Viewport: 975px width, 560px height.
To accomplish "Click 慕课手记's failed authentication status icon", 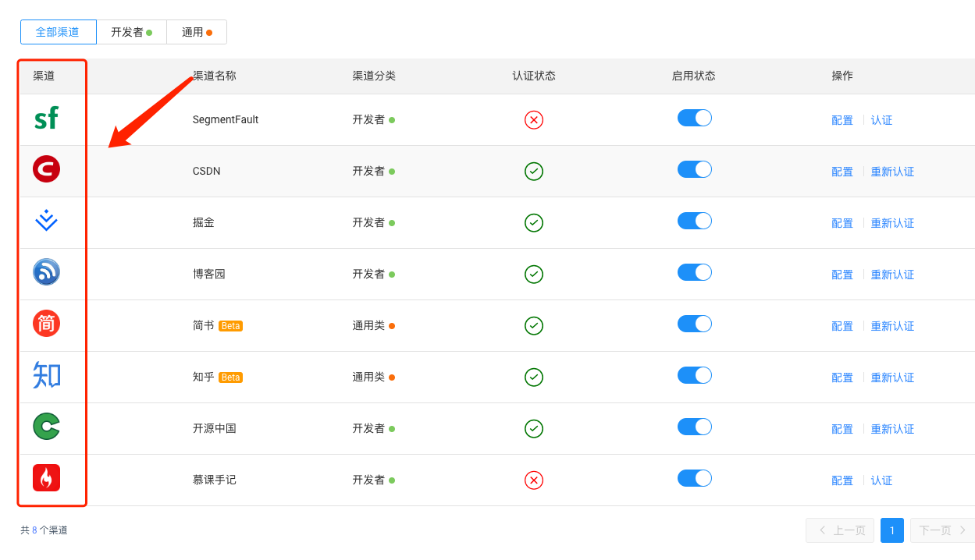I will tap(534, 480).
